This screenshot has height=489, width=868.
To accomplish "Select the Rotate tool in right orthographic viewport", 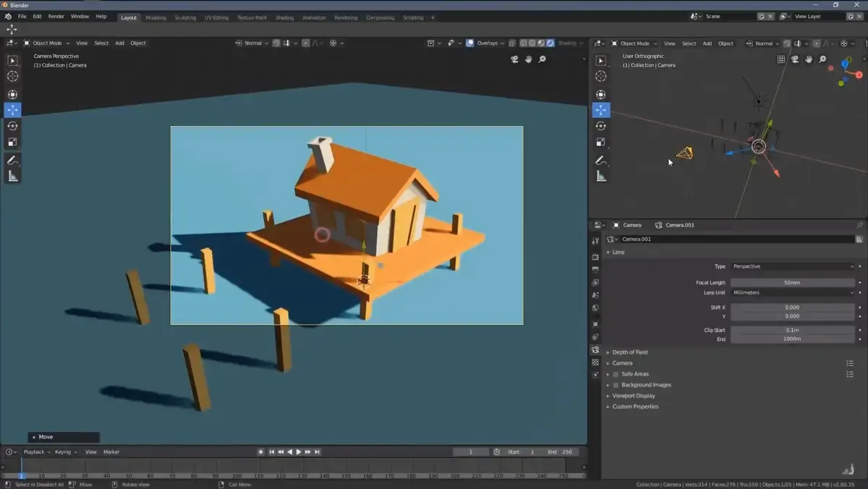I will coord(601,126).
